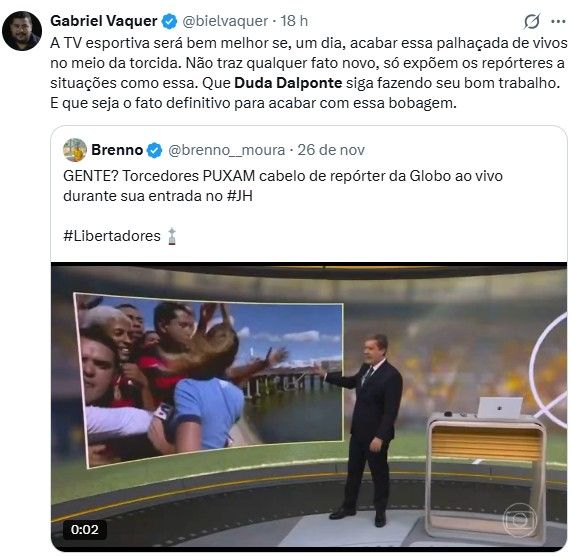The image size is (571, 557).
Task: Click Gabriel Vaquer's blue verified badge
Action: [x=169, y=21]
